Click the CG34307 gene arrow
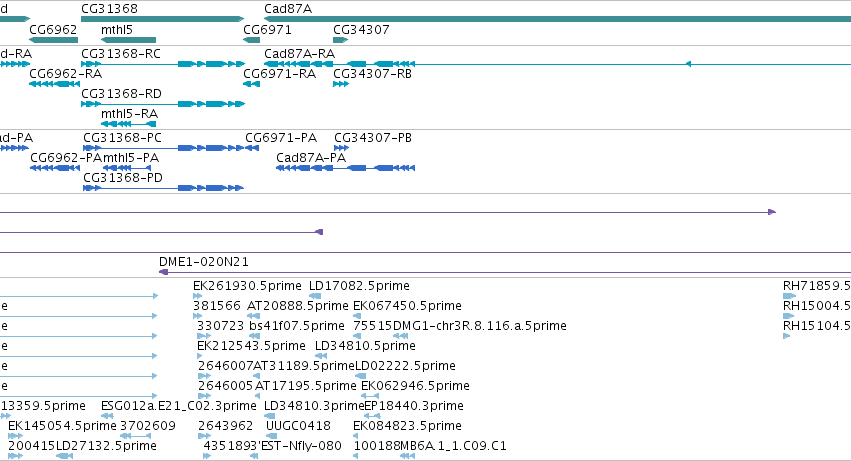 (341, 40)
